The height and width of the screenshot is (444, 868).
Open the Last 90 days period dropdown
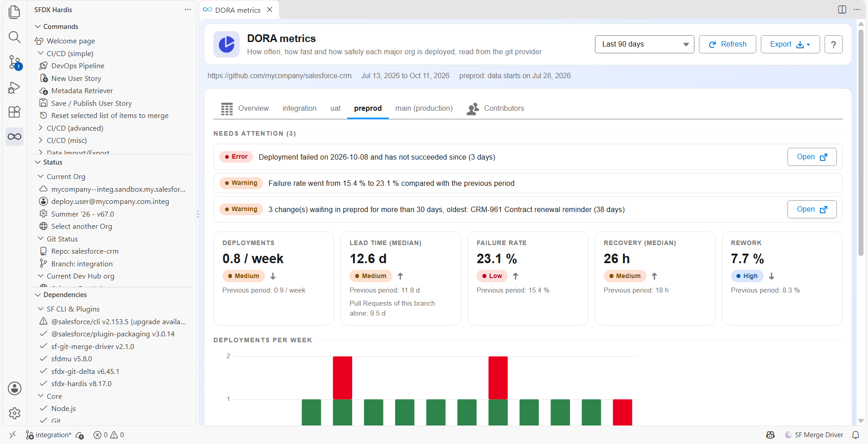644,44
